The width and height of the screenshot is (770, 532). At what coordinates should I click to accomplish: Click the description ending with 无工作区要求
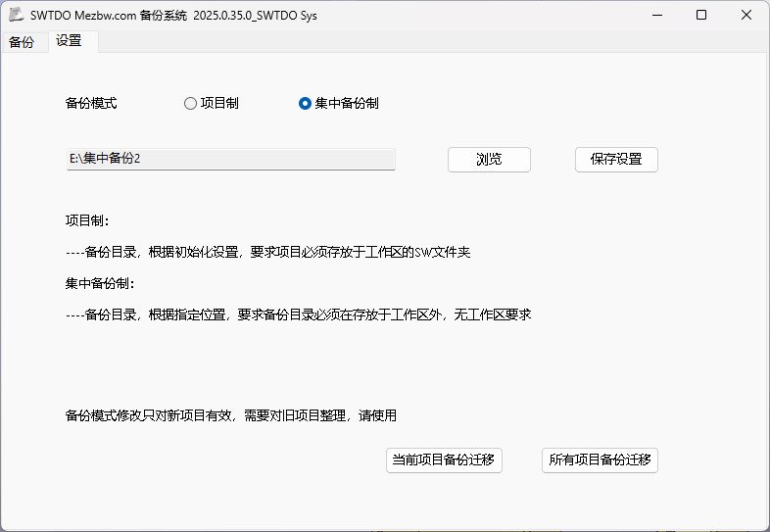pyautogui.click(x=298, y=315)
